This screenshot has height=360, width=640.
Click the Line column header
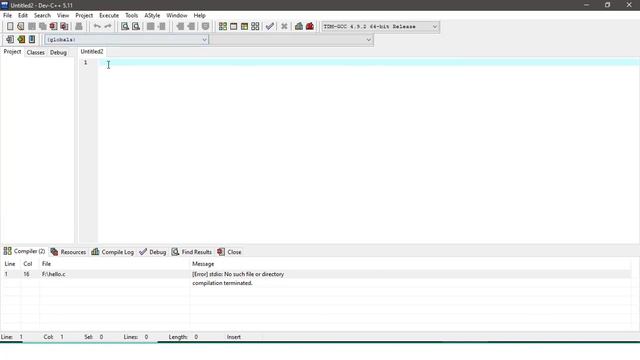[10, 264]
